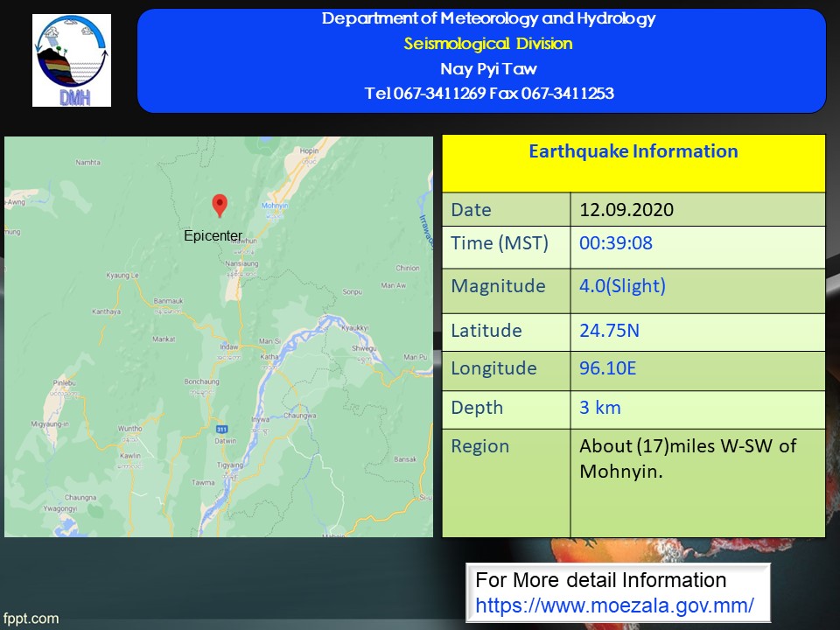Click Kawlin town label on map
840x630 pixels.
[130, 455]
